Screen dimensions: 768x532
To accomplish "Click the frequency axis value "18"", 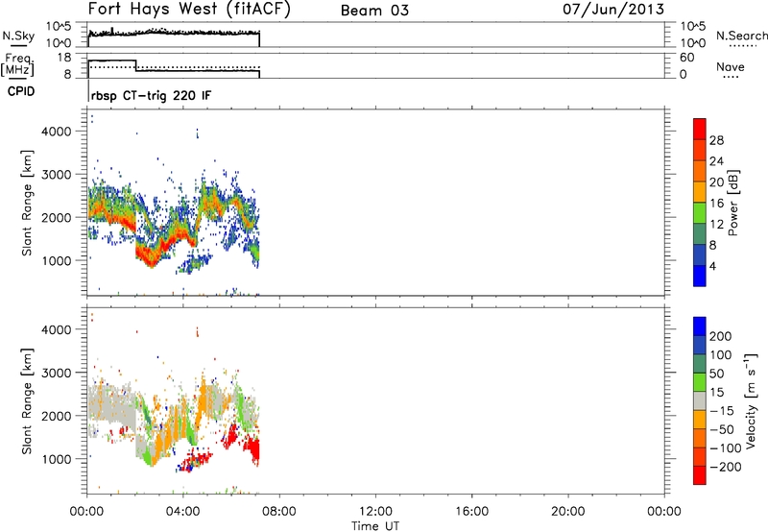I will (x=64, y=58).
